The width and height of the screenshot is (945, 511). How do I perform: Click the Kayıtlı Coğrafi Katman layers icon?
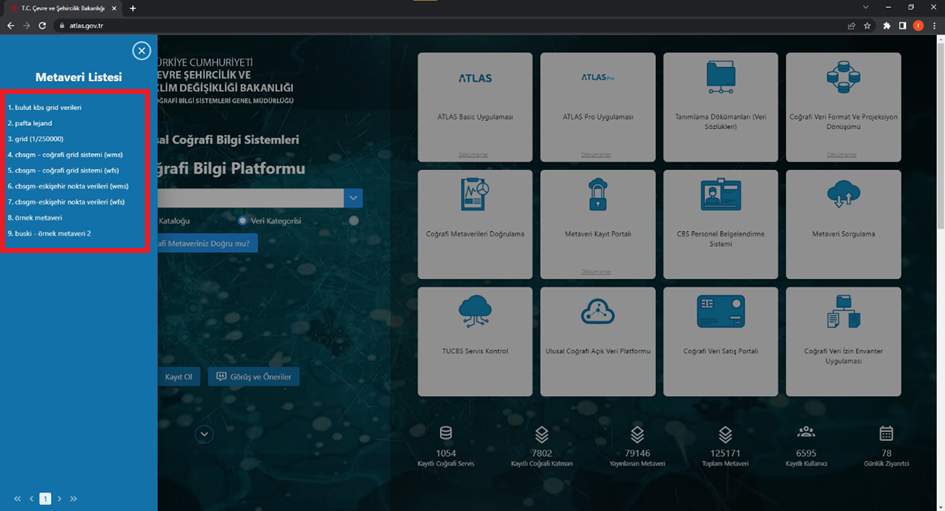(542, 434)
